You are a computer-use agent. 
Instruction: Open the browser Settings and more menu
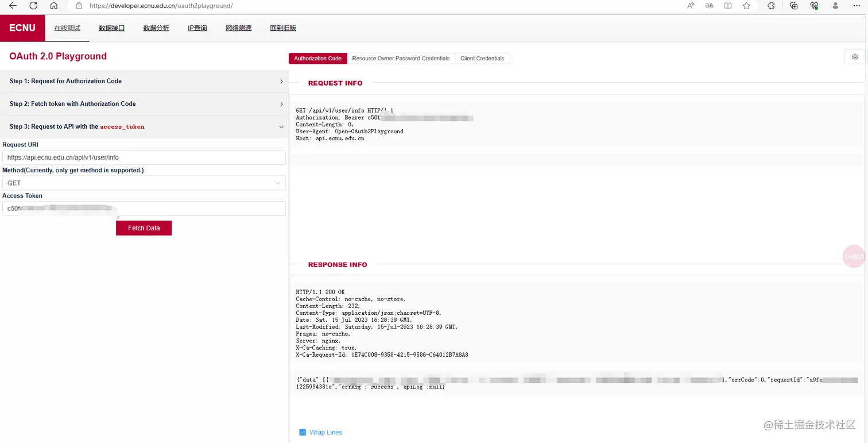point(857,6)
